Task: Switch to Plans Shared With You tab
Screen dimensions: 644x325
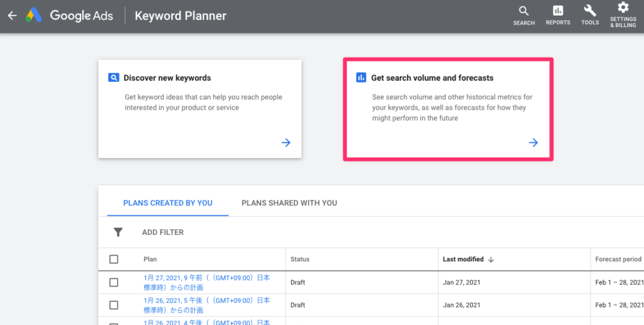Action: point(289,203)
